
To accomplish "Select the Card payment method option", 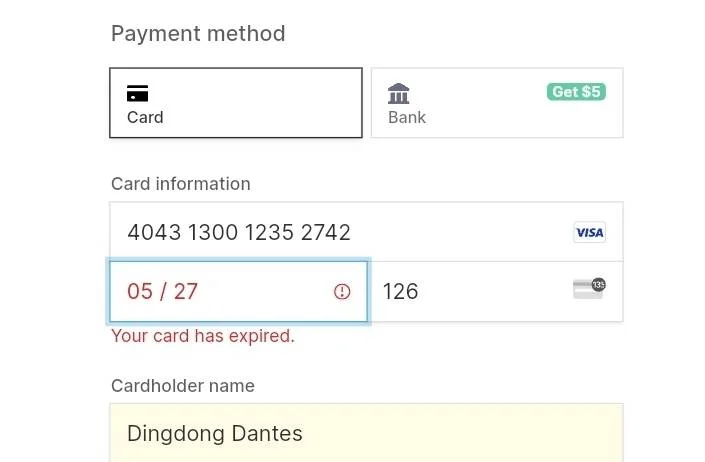I will pos(236,103).
